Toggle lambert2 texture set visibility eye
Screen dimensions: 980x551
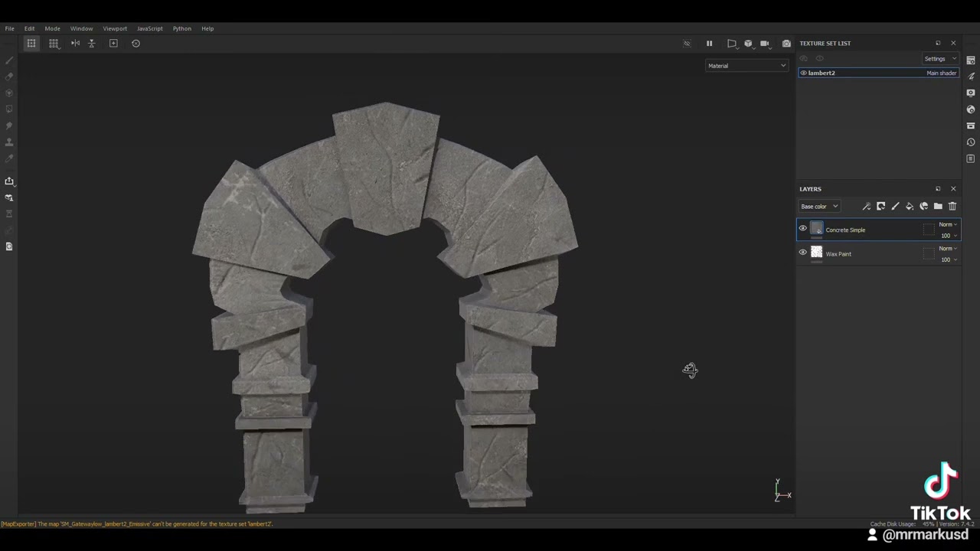pyautogui.click(x=803, y=73)
